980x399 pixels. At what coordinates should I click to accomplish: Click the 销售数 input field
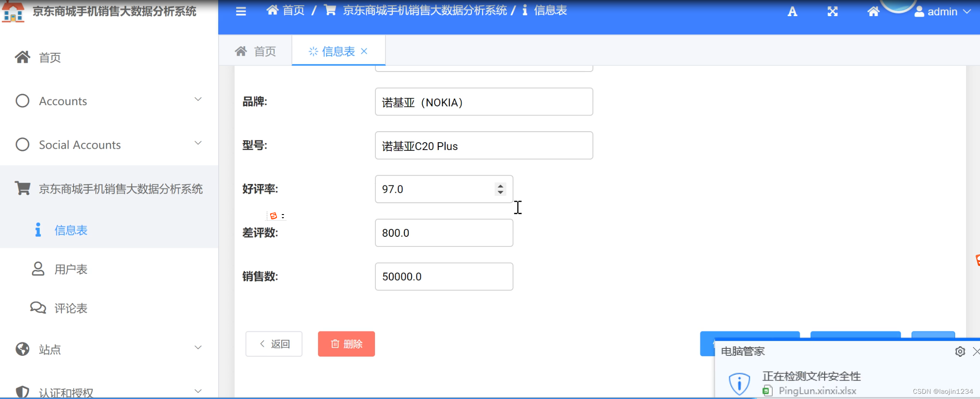tap(444, 276)
